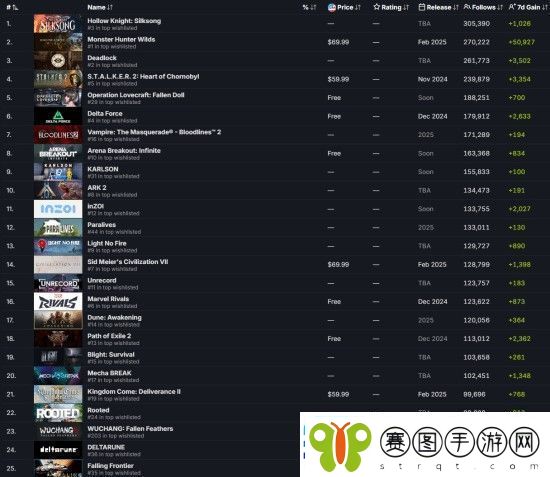Viewport: 550px width, 477px height.
Task: Sort by the Rating column header
Action: [391, 7]
